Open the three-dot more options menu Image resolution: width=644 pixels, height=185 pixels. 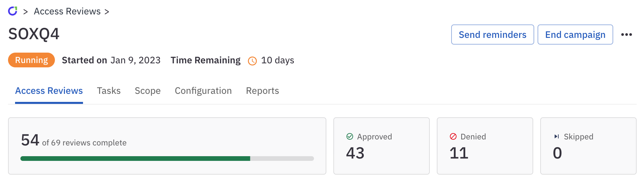(626, 35)
